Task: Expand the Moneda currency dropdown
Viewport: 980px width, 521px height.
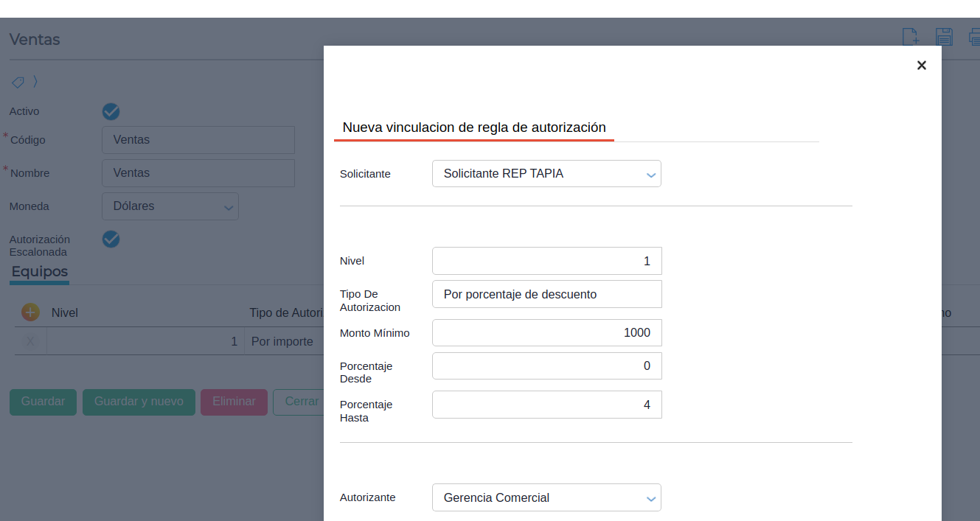Action: pyautogui.click(x=170, y=206)
